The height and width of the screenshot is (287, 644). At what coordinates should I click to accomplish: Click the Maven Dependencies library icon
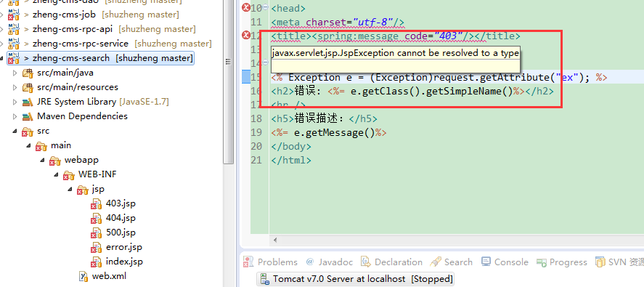pyautogui.click(x=28, y=116)
